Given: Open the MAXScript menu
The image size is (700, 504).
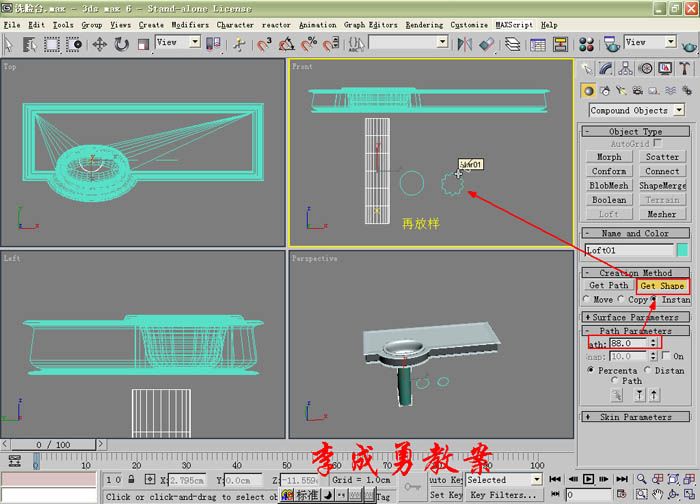Looking at the screenshot, I should (514, 25).
